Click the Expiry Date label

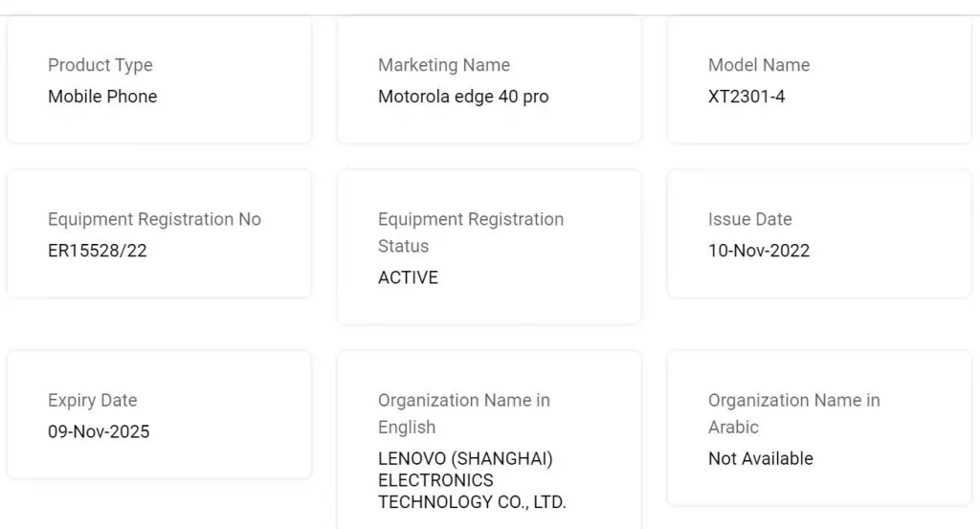click(93, 400)
